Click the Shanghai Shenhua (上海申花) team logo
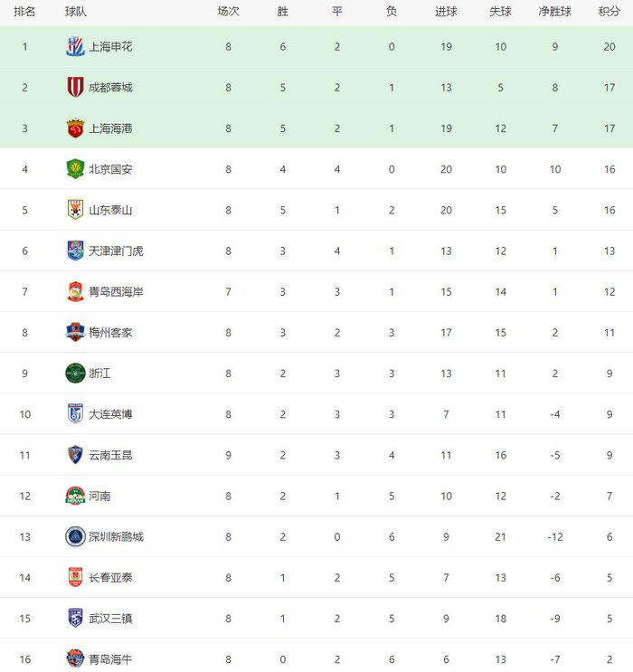This screenshot has width=633, height=672. [x=75, y=47]
